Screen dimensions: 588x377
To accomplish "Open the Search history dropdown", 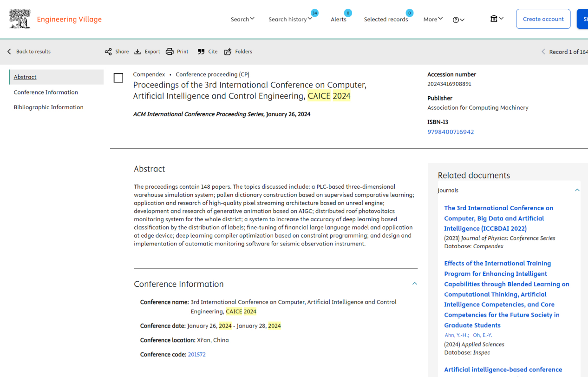I will (290, 19).
